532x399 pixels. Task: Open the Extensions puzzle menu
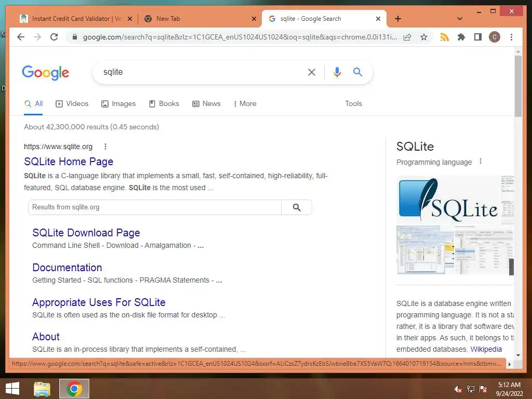[x=461, y=37]
